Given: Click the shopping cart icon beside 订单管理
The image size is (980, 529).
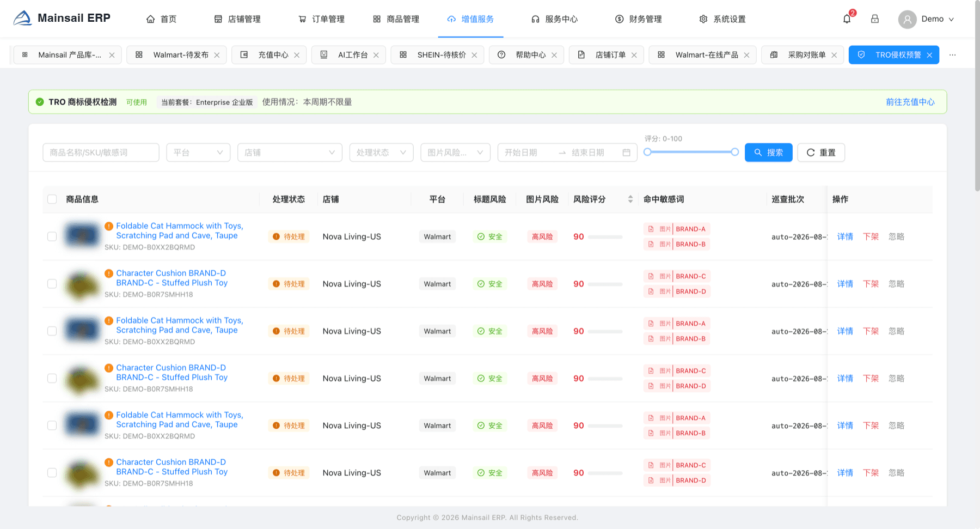Looking at the screenshot, I should pyautogui.click(x=302, y=19).
